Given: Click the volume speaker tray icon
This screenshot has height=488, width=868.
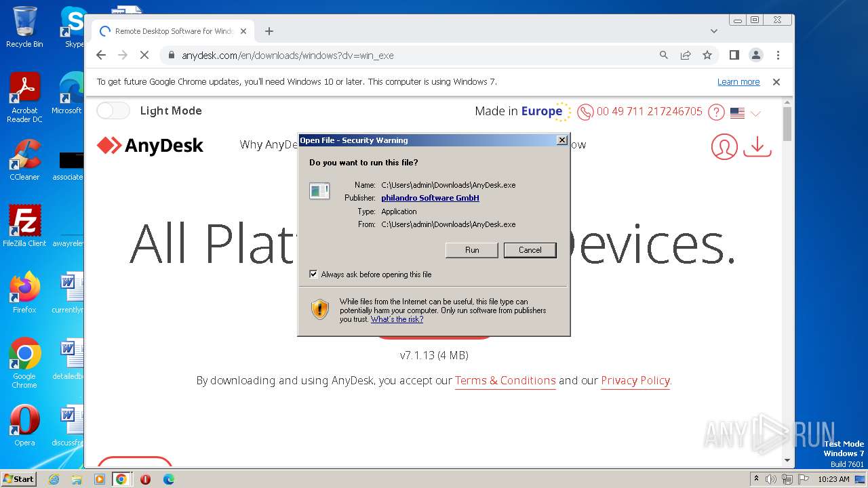Looking at the screenshot, I should click(x=771, y=479).
